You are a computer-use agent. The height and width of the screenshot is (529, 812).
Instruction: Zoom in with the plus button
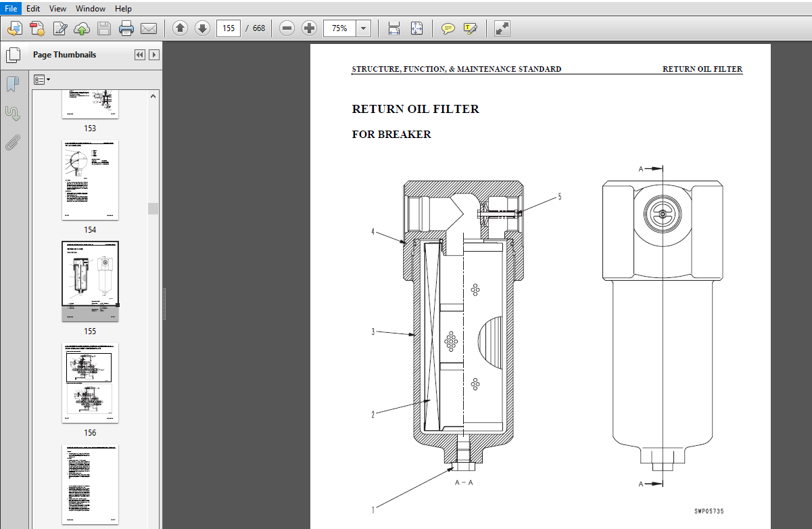[x=310, y=28]
